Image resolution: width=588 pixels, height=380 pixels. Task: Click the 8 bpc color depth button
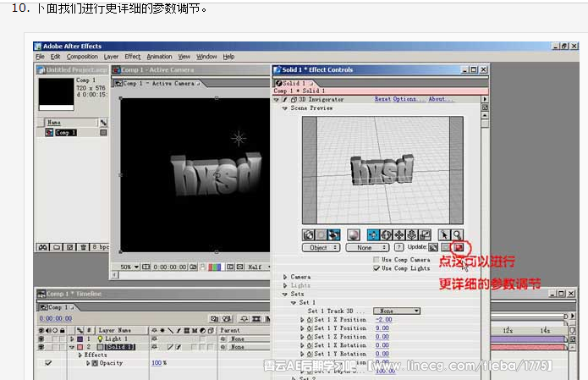click(x=101, y=247)
